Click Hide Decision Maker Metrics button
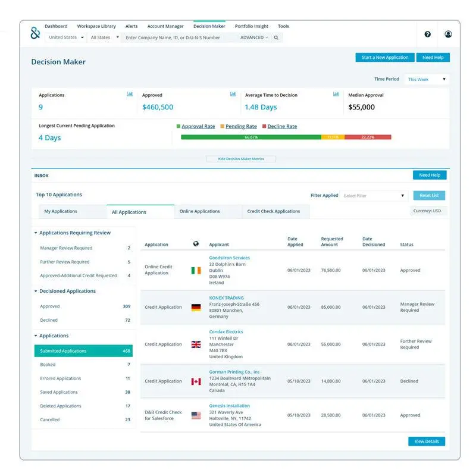The height and width of the screenshot is (476, 476). pos(241,159)
